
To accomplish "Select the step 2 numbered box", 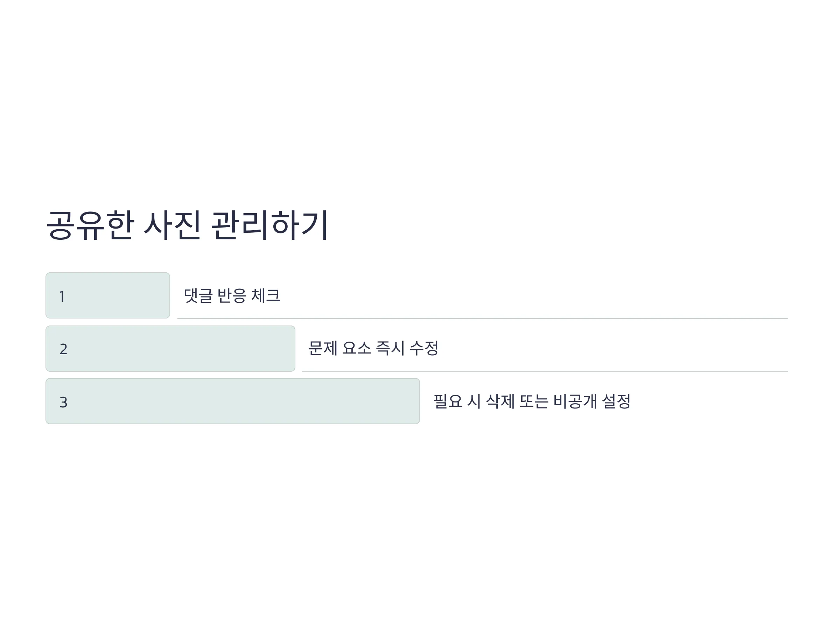I will [x=170, y=349].
